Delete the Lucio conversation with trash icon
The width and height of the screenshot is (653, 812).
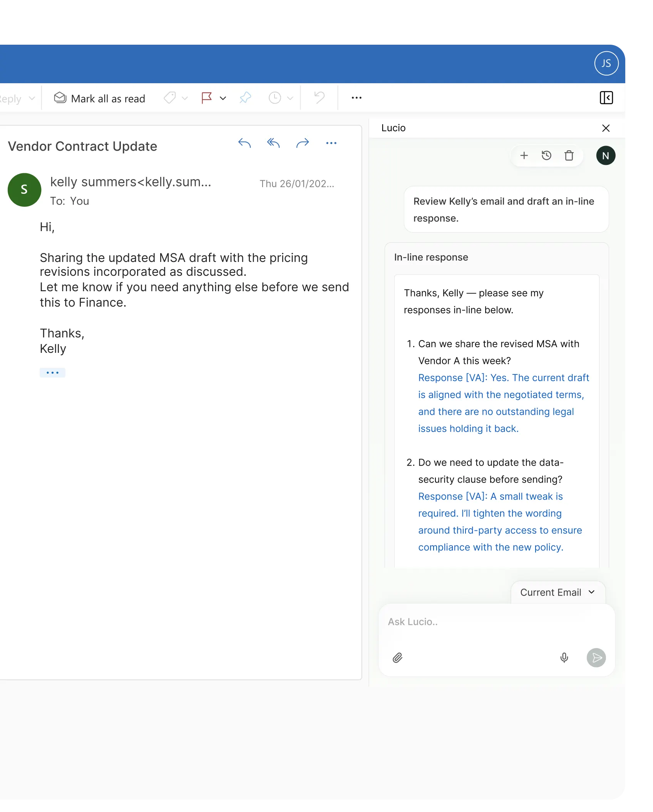[569, 155]
